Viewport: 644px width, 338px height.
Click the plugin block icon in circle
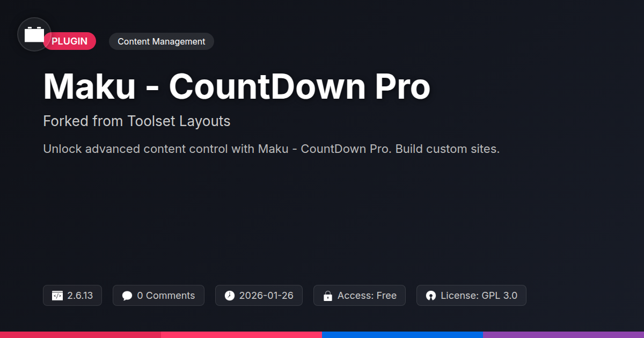(34, 34)
